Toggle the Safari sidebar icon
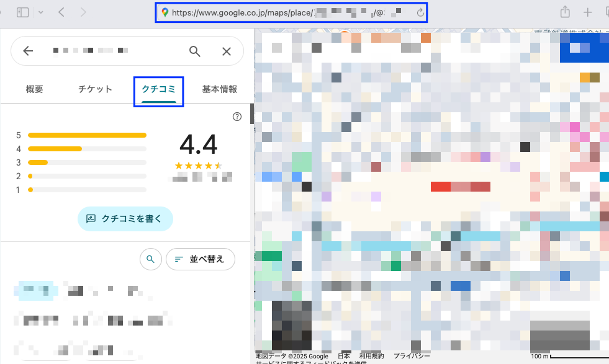The width and height of the screenshot is (609, 364). [x=23, y=12]
